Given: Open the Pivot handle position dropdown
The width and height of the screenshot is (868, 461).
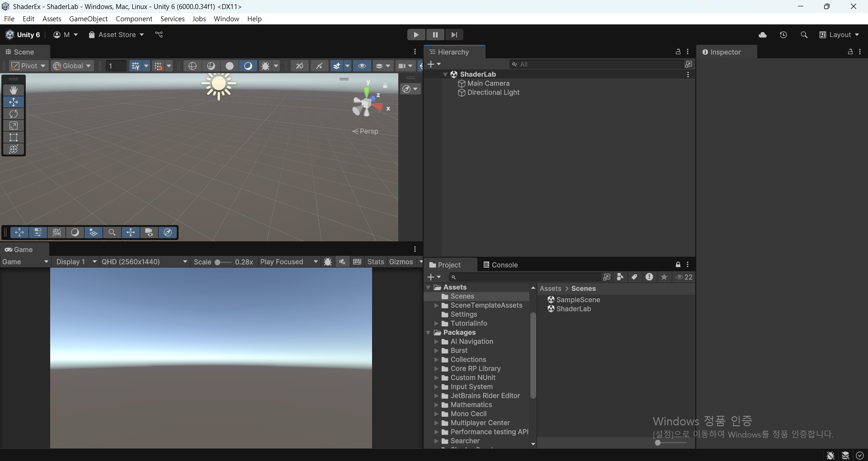Looking at the screenshot, I should coord(28,66).
